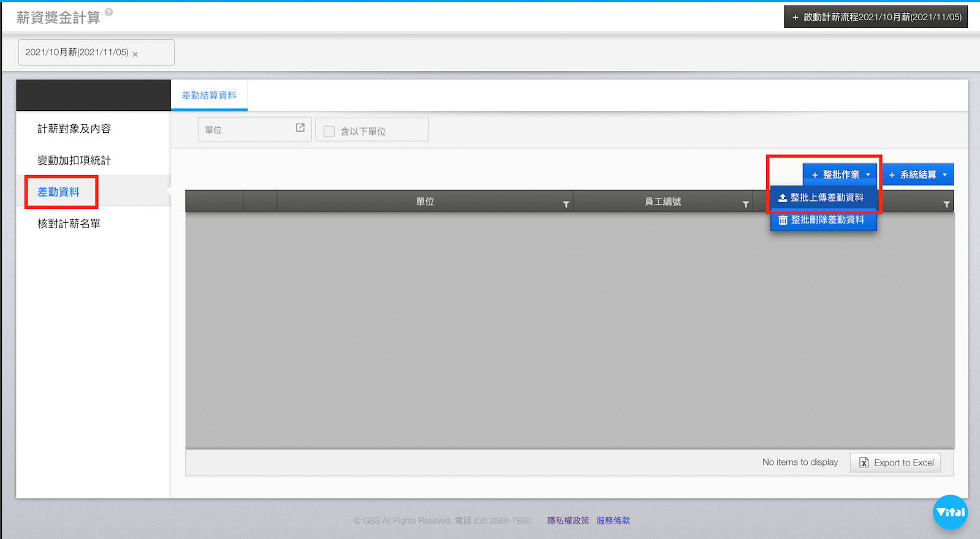Enable 含以下單位 checkbox

click(x=329, y=131)
